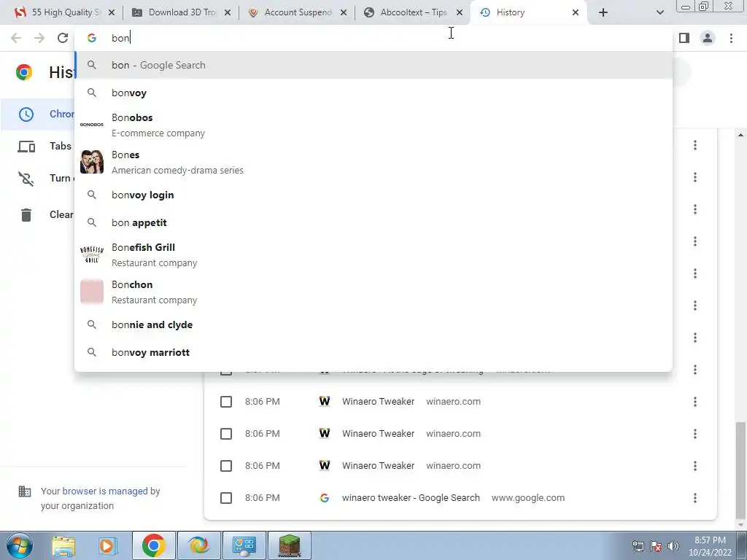Open 'winaero tweaker - Google Search' history link

pos(411,497)
